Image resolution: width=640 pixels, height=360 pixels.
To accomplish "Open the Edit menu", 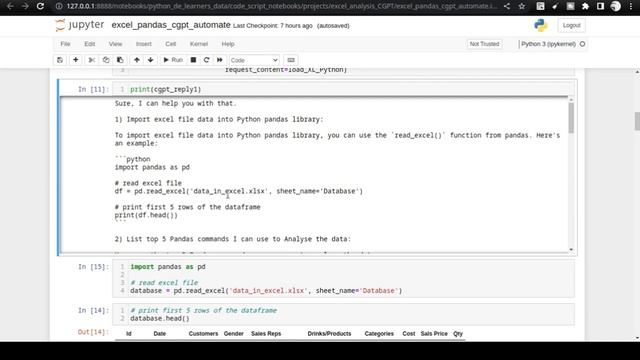I will point(89,44).
